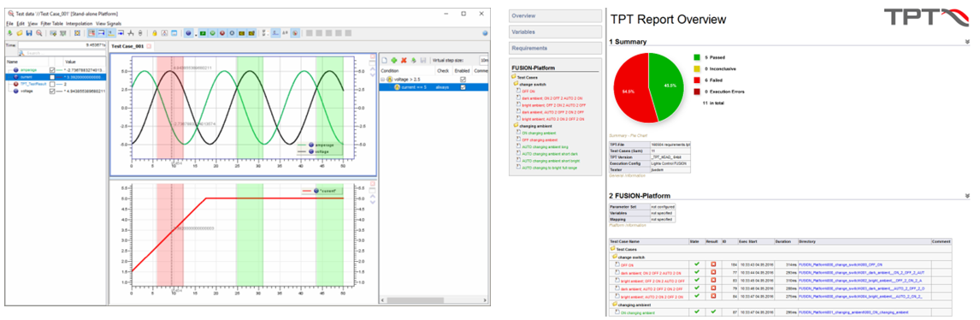Click the yellow lock icon in toolbar
This screenshot has width=980, height=320.
155,33
